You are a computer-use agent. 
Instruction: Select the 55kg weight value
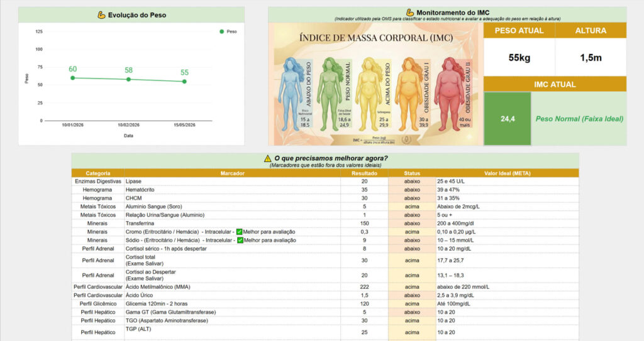tap(519, 58)
